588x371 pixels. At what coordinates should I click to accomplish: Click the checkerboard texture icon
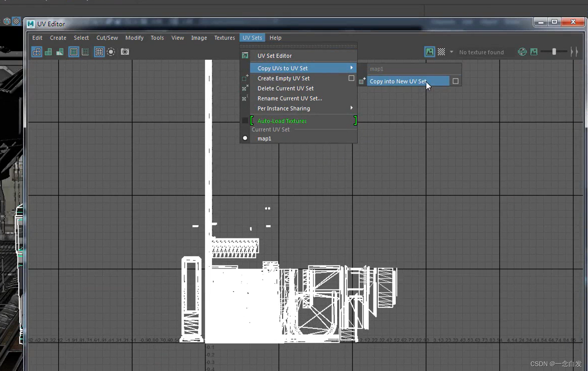tap(442, 52)
